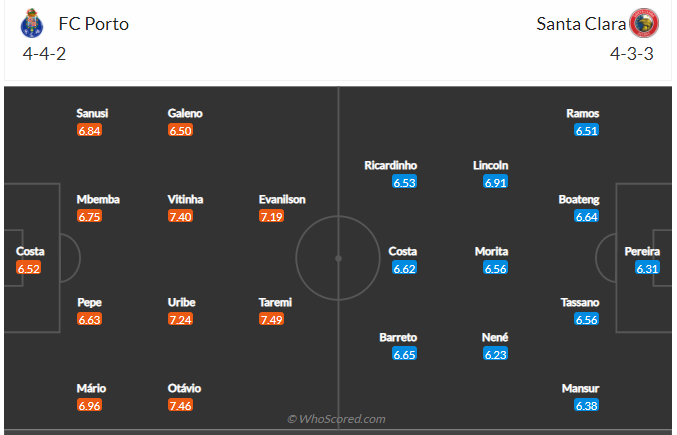The image size is (677, 435).
Task: Open the FC Porto team name link
Action: click(x=93, y=23)
